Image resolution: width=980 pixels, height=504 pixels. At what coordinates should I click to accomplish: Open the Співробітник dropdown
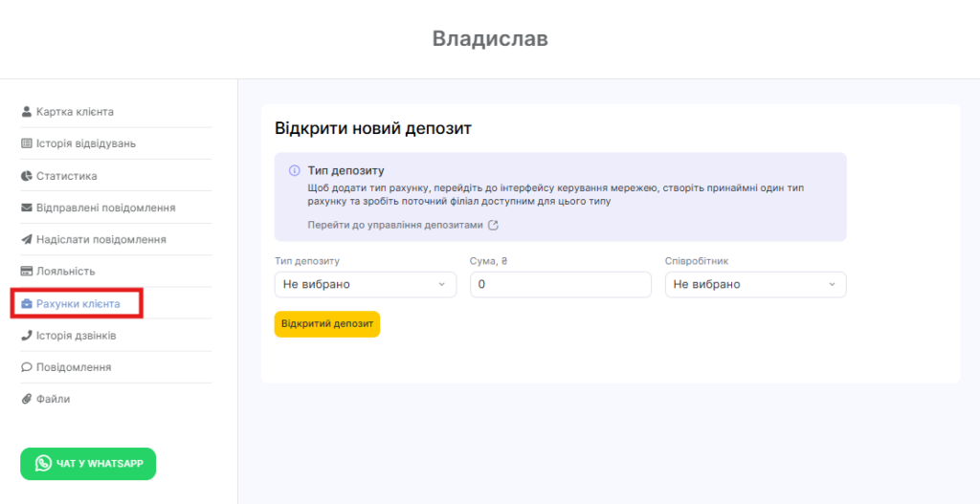coord(755,284)
